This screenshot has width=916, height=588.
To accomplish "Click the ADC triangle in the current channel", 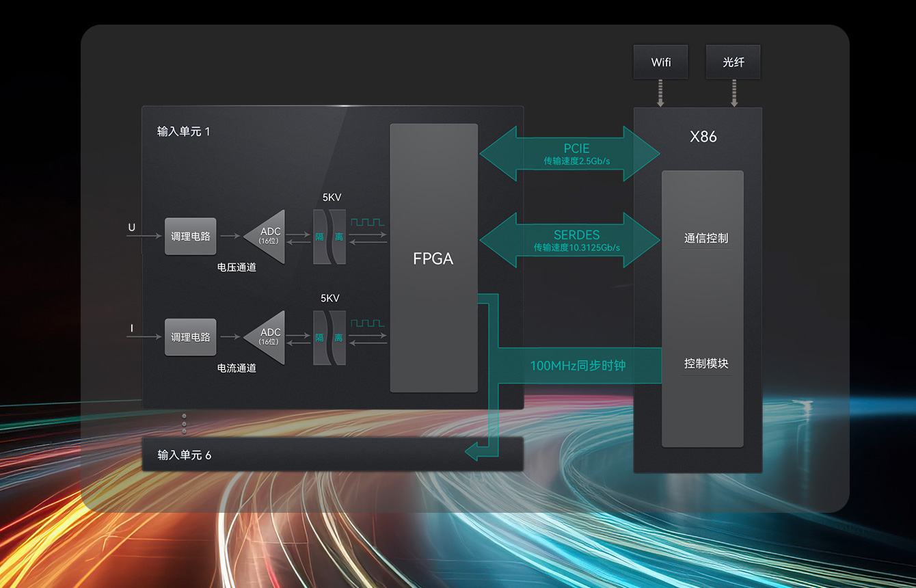I will pyautogui.click(x=269, y=337).
